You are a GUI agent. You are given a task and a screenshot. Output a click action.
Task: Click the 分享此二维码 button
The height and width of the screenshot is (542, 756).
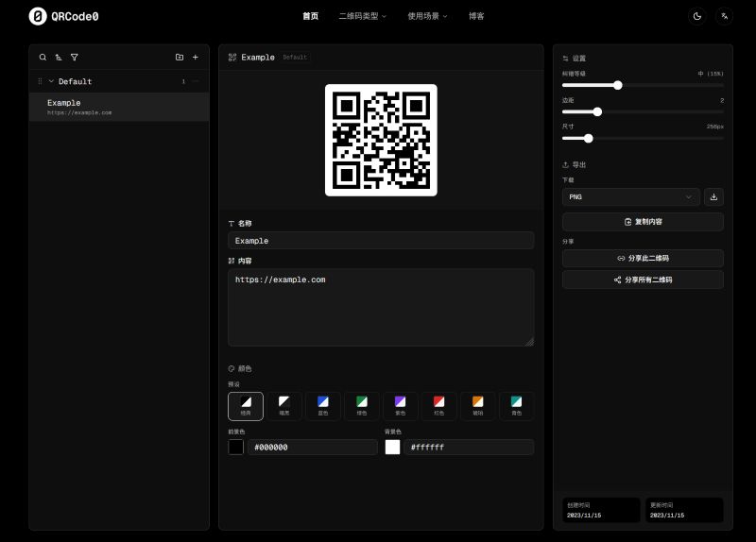[x=643, y=258]
